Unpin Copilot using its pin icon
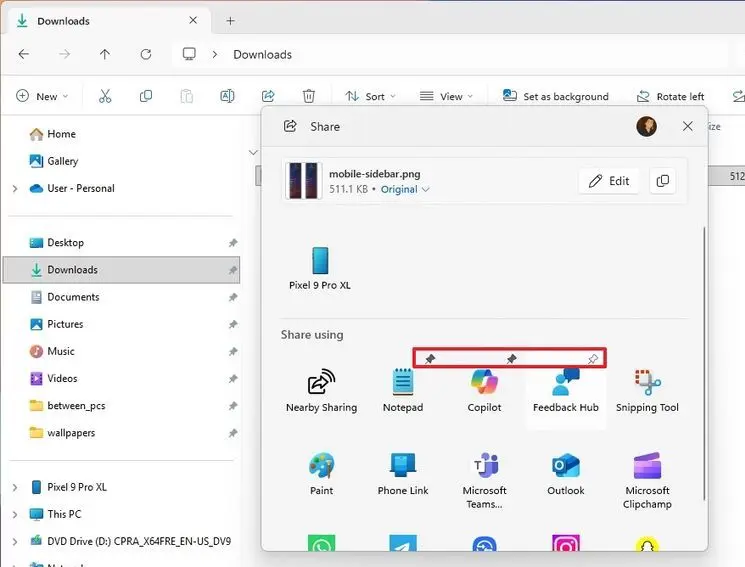 tap(511, 359)
